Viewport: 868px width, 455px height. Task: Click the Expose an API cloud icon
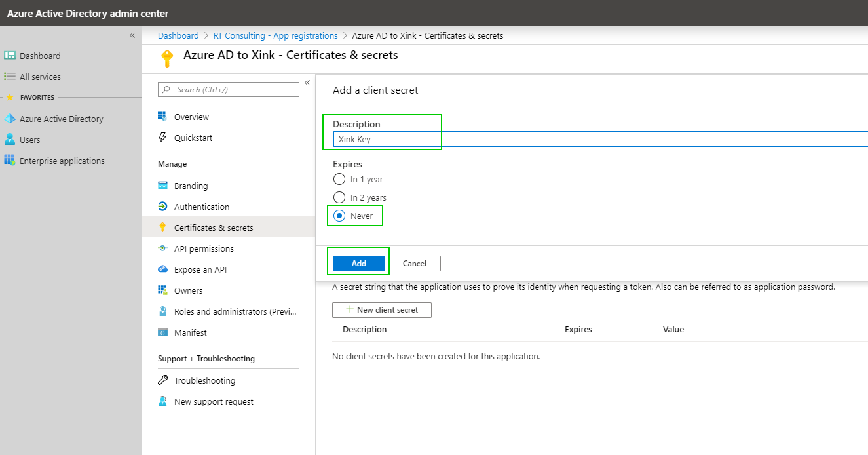tap(161, 269)
